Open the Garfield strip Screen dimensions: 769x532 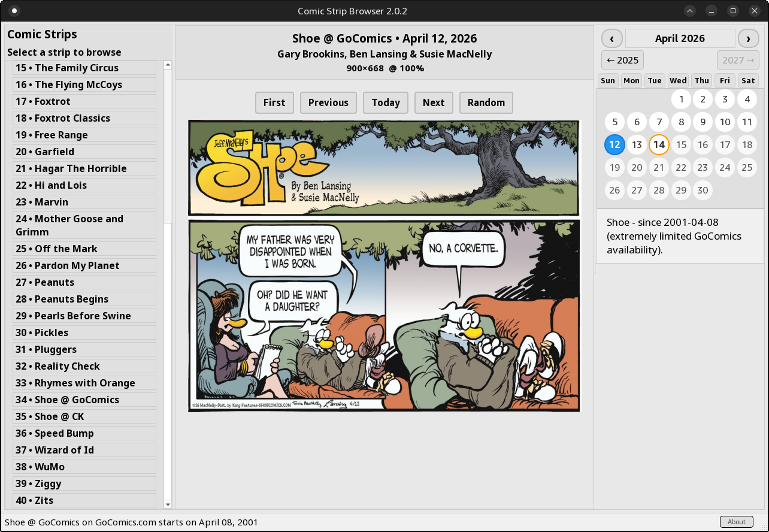pos(84,152)
